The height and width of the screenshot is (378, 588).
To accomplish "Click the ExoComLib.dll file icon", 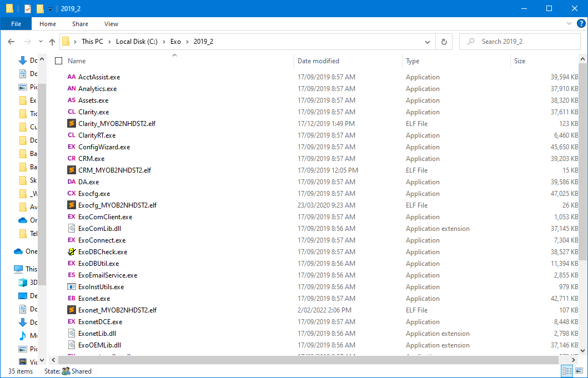I will pyautogui.click(x=71, y=229).
